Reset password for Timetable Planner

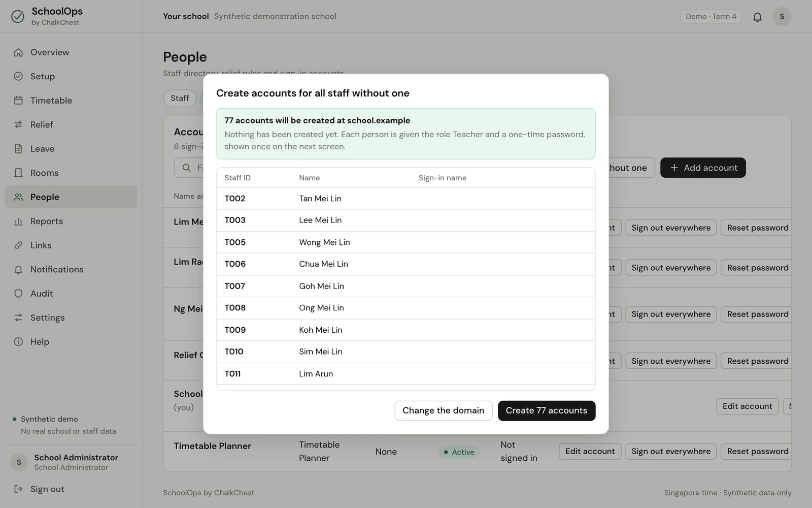point(757,451)
